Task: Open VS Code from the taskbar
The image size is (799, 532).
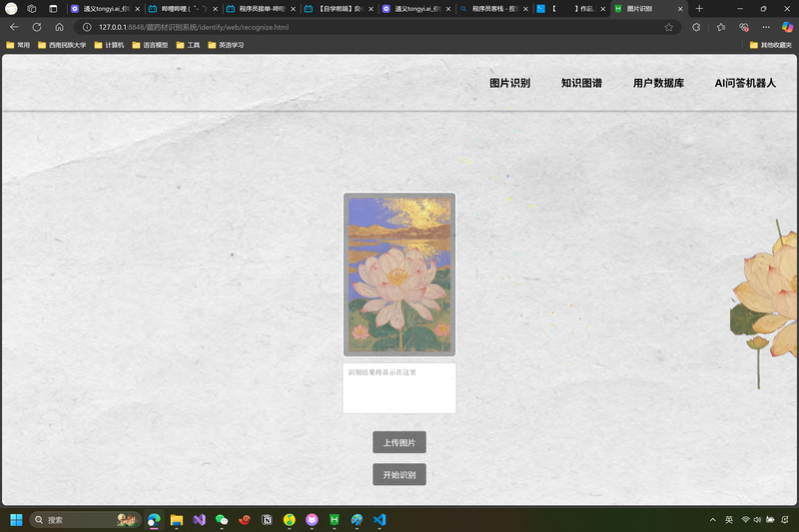Action: click(380, 520)
